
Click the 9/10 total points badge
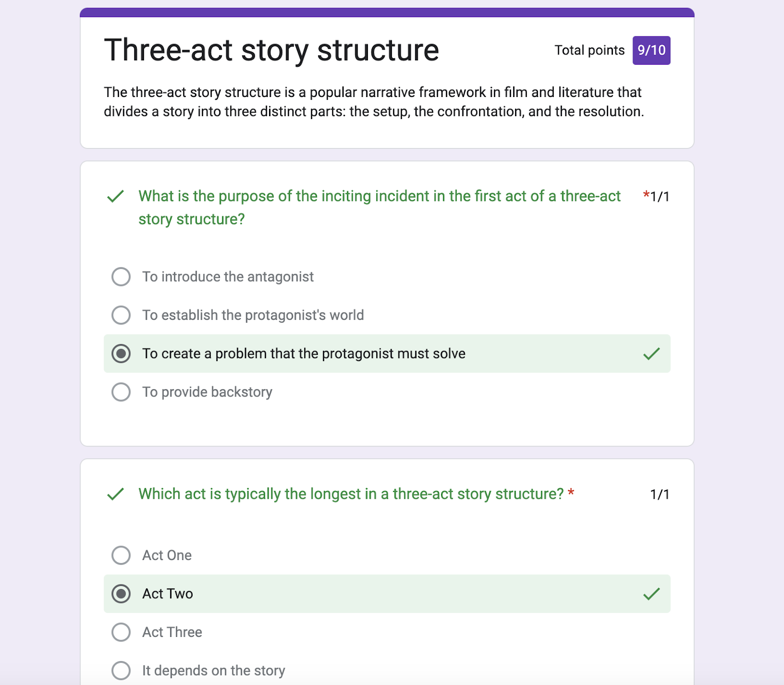[x=651, y=50]
